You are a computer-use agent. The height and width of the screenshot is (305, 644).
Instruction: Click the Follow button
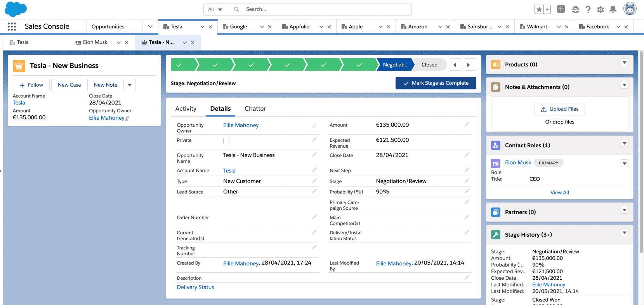pos(31,85)
